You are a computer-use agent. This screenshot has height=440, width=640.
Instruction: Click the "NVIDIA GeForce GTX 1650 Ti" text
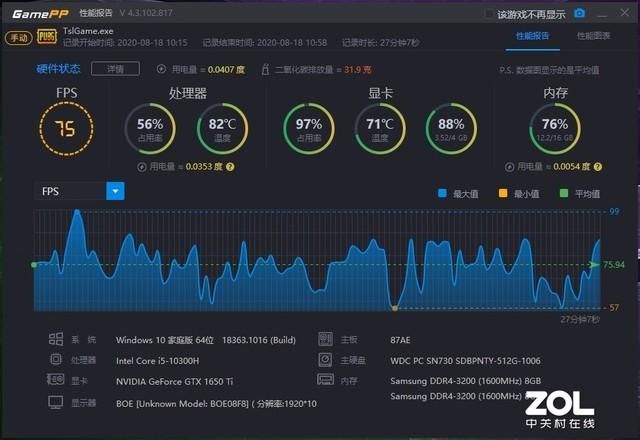pyautogui.click(x=174, y=382)
